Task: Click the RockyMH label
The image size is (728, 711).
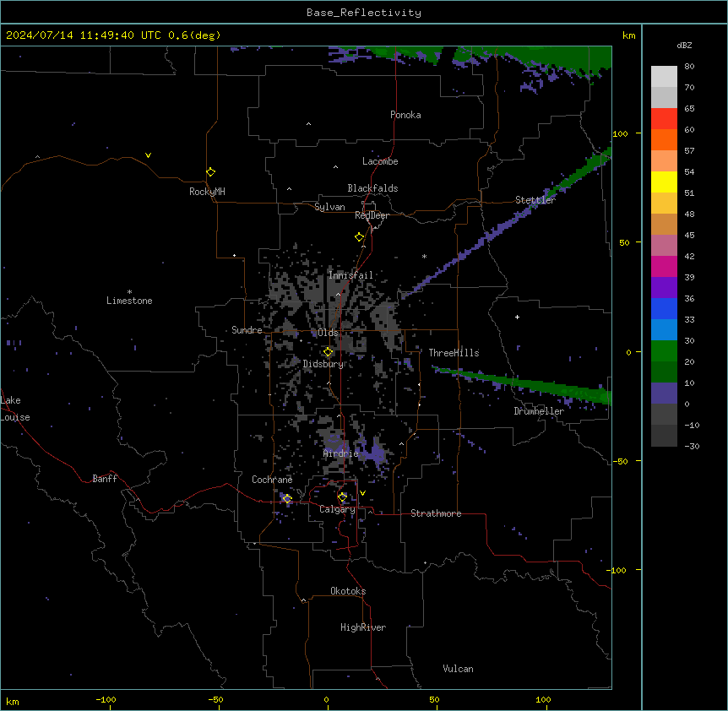Action: point(207,192)
